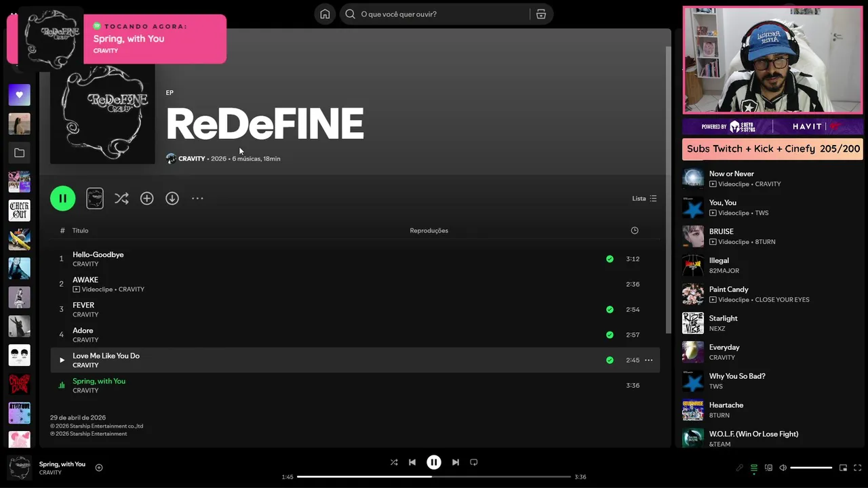This screenshot has height=488, width=868.
Task: Click the CRAVITY artist link under album title
Action: pos(191,159)
